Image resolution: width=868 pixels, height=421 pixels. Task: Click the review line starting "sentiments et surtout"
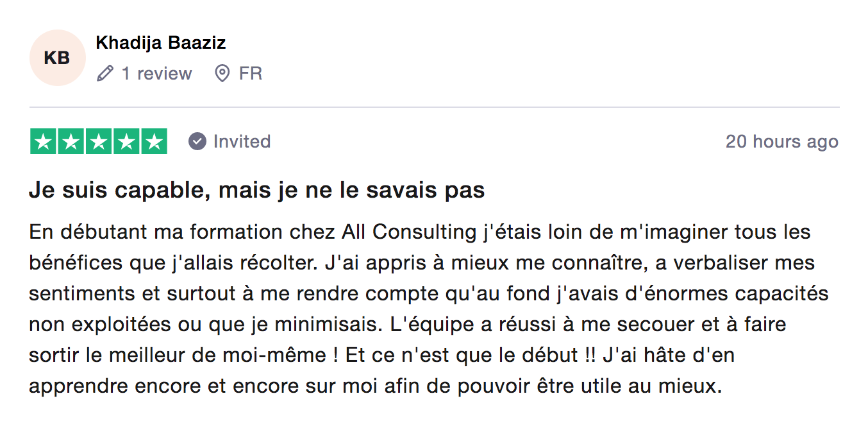coord(428,294)
